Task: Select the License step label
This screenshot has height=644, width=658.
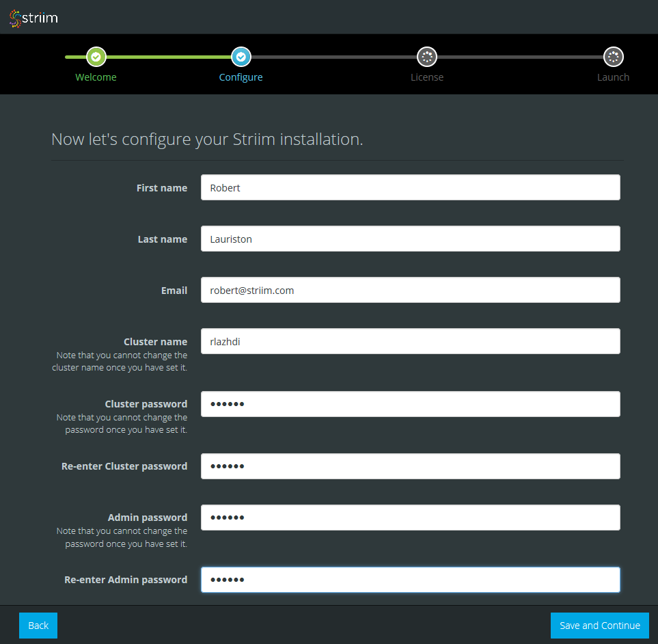Action: (427, 77)
